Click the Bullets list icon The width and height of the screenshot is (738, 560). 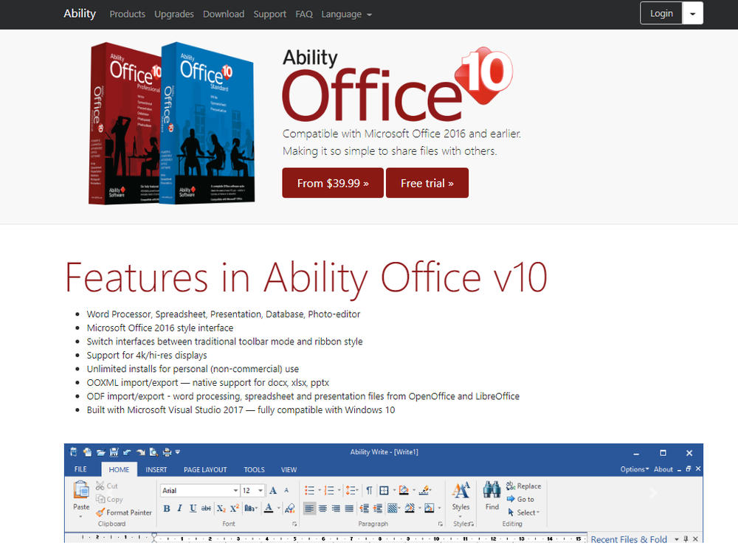tap(309, 491)
